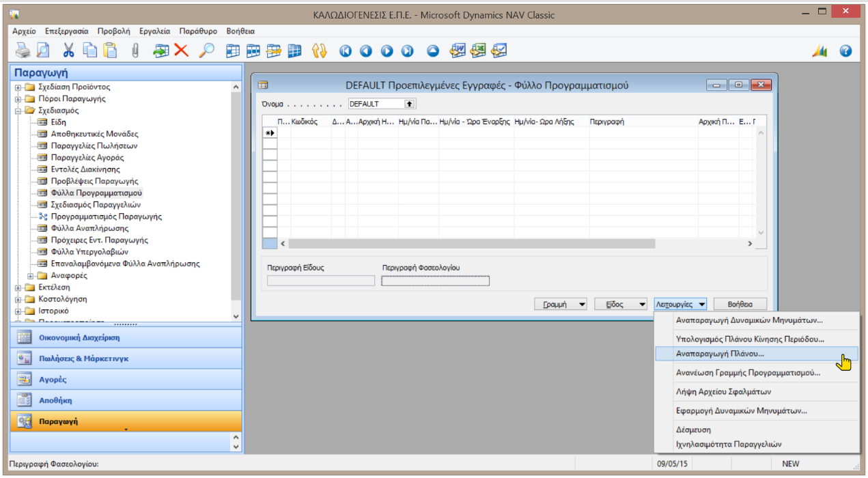Viewport: 868px width, 478px height.
Task: Click the Paste clipboard icon
Action: pos(110,50)
